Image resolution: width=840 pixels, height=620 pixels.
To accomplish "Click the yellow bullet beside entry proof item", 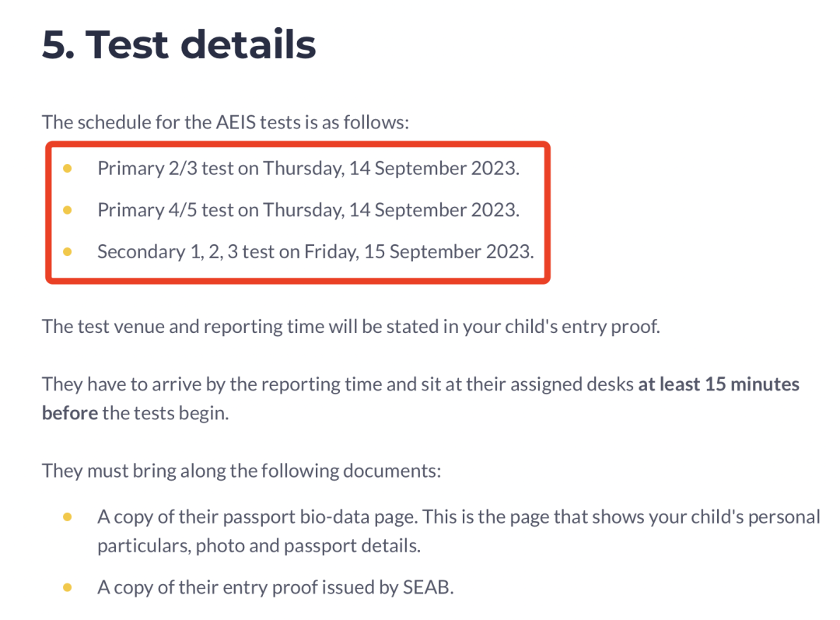I will click(x=68, y=588).
